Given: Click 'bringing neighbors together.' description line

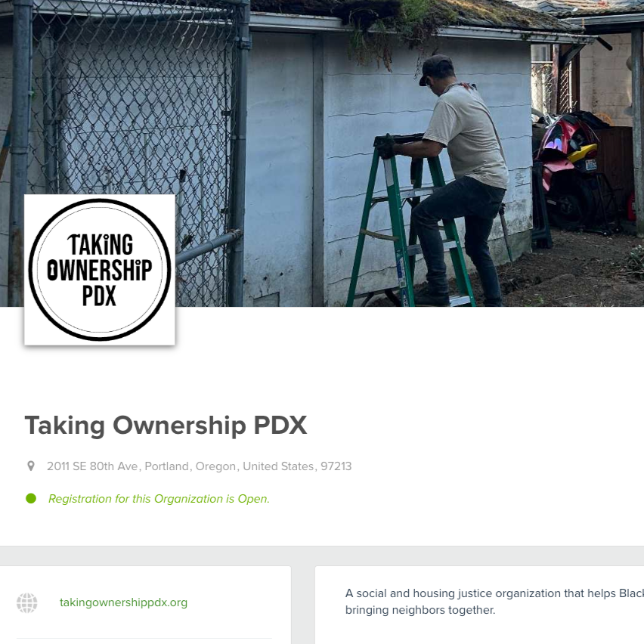Looking at the screenshot, I should pos(420,610).
